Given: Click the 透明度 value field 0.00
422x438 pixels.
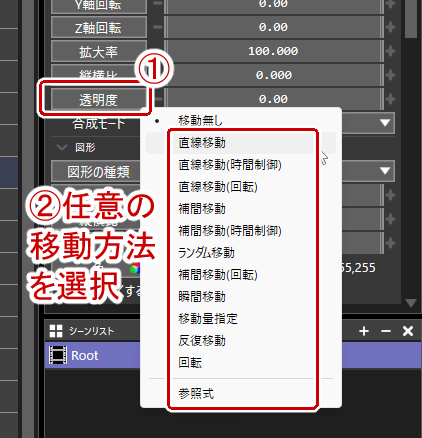Looking at the screenshot, I should click(x=273, y=99).
